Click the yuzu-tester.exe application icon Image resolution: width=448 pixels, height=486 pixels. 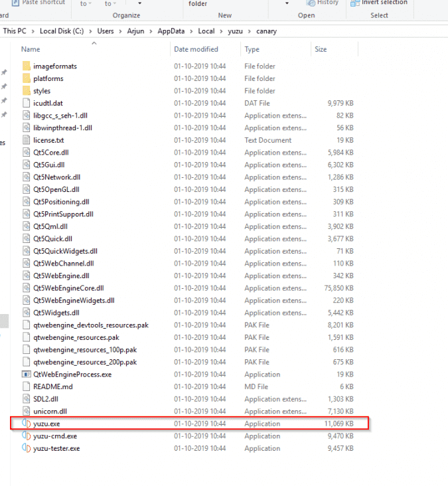click(27, 448)
